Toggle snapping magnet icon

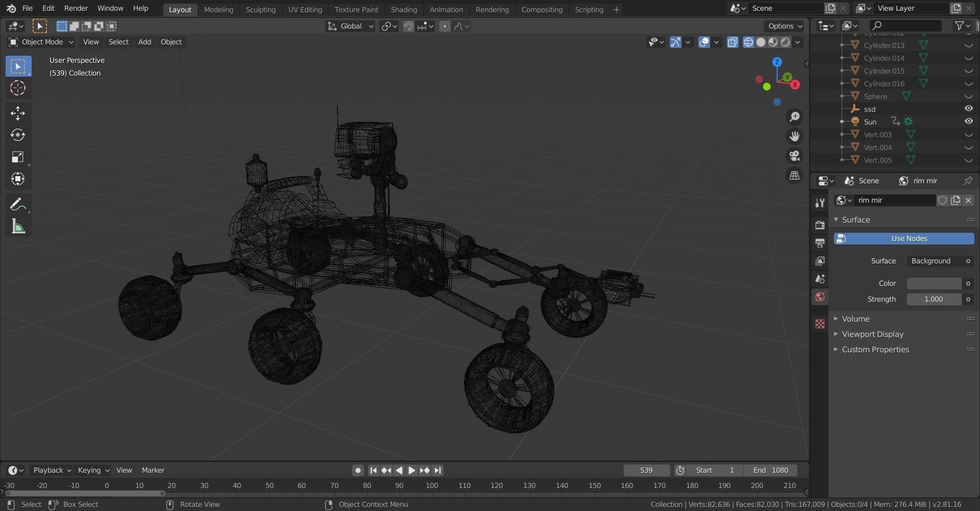408,27
